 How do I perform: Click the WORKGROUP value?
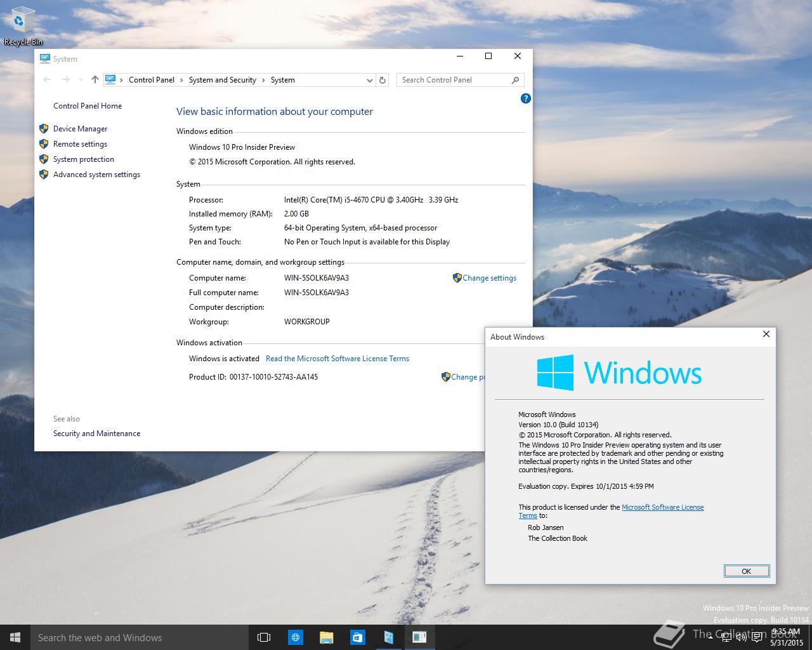[307, 322]
